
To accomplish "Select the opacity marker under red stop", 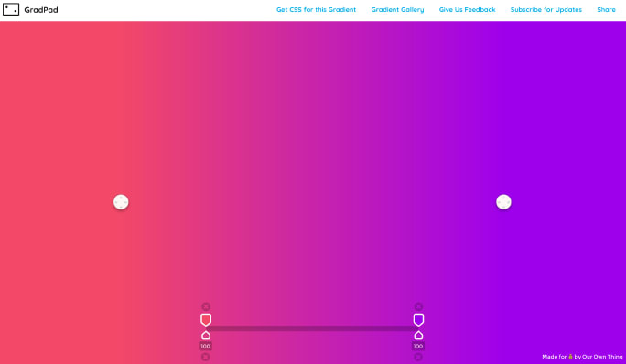I will click(x=206, y=336).
